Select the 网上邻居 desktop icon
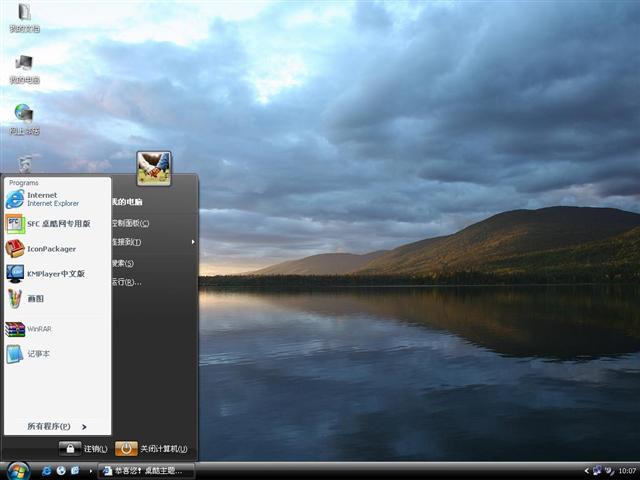This screenshot has width=640, height=480. (x=24, y=120)
